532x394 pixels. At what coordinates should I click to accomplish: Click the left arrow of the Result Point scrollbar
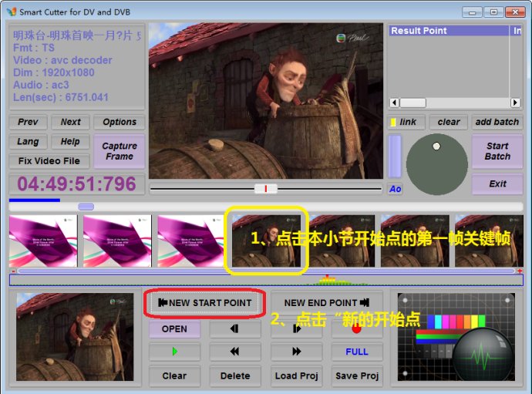(x=394, y=103)
